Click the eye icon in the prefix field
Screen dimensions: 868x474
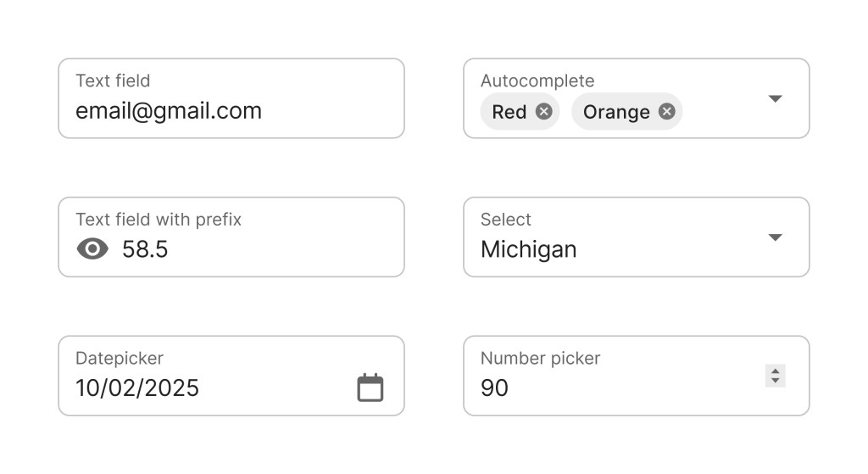click(92, 248)
